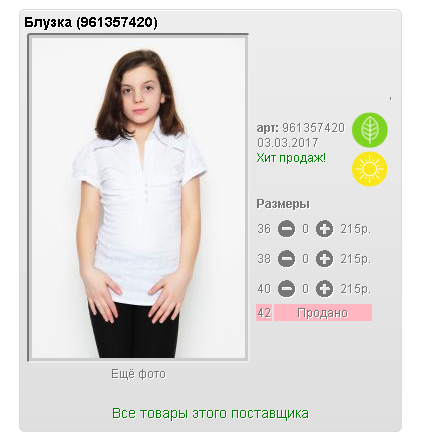Decrease quantity for size 36
This screenshot has height=436, width=436.
pos(286,229)
